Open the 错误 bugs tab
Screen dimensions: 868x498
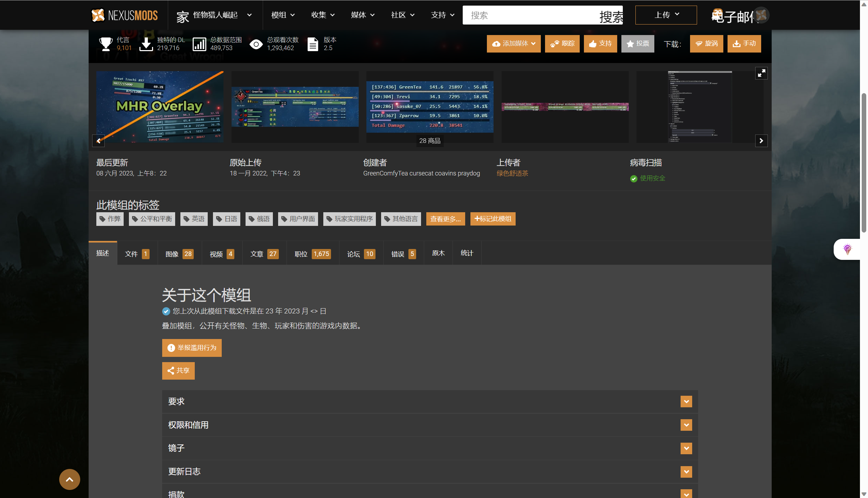403,254
